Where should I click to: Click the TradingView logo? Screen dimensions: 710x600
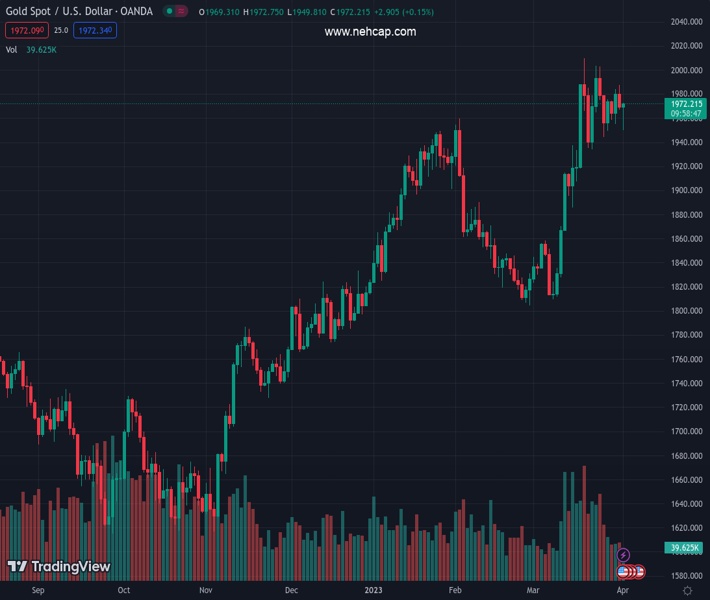pos(59,567)
